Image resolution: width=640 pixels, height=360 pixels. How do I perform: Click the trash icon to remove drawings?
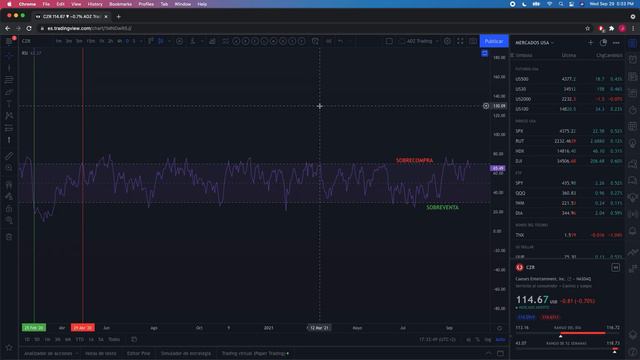point(9,237)
